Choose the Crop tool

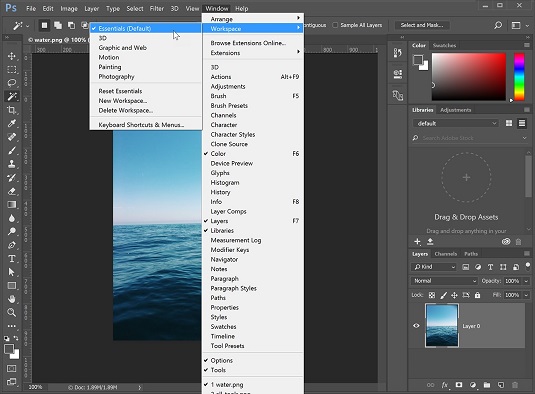point(12,110)
